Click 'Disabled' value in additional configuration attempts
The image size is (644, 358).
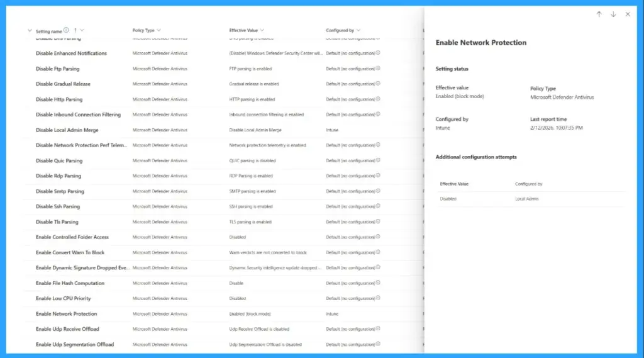click(x=448, y=199)
